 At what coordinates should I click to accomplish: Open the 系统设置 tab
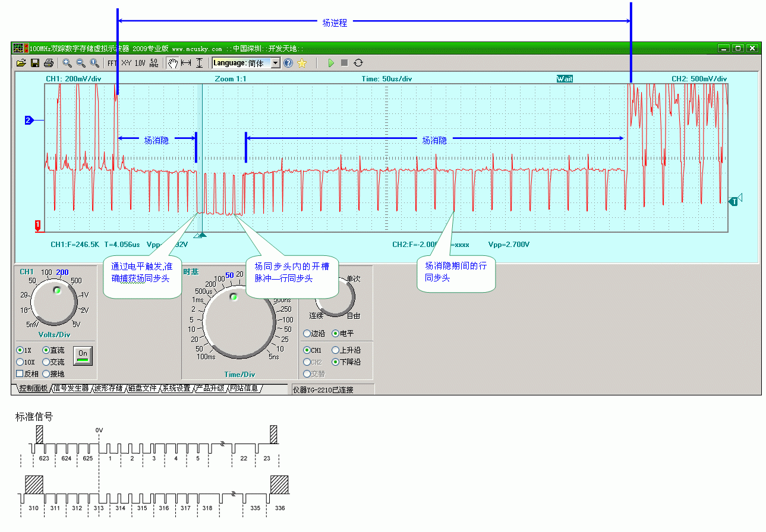pyautogui.click(x=176, y=388)
